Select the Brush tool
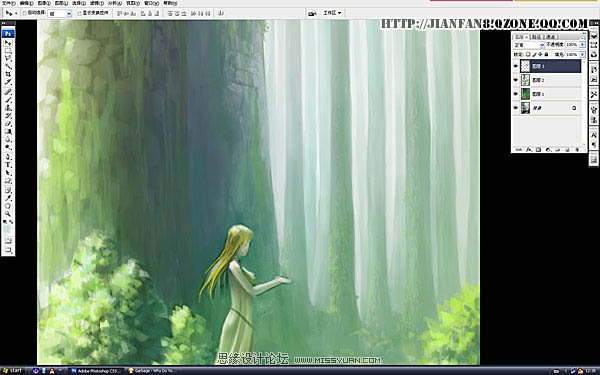600x375 pixels. 8,100
